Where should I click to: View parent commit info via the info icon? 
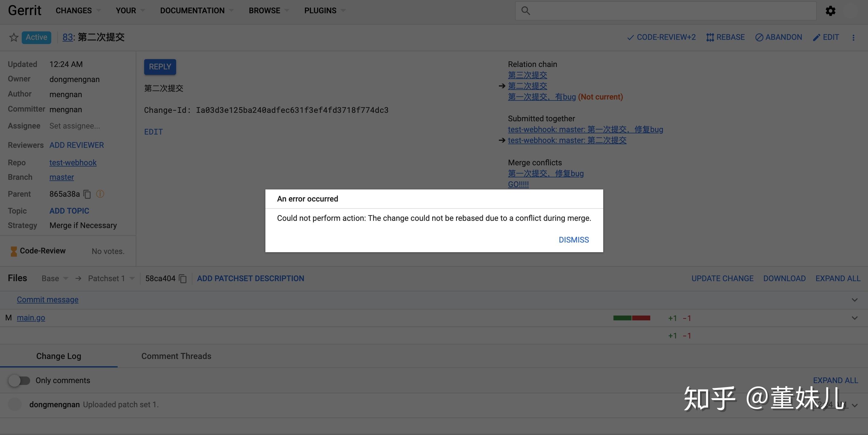click(100, 194)
